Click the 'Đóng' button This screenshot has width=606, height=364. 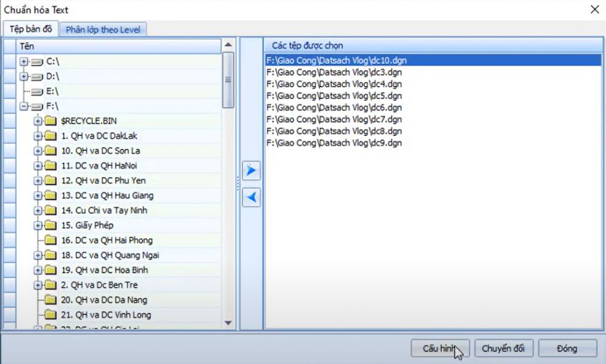click(567, 348)
